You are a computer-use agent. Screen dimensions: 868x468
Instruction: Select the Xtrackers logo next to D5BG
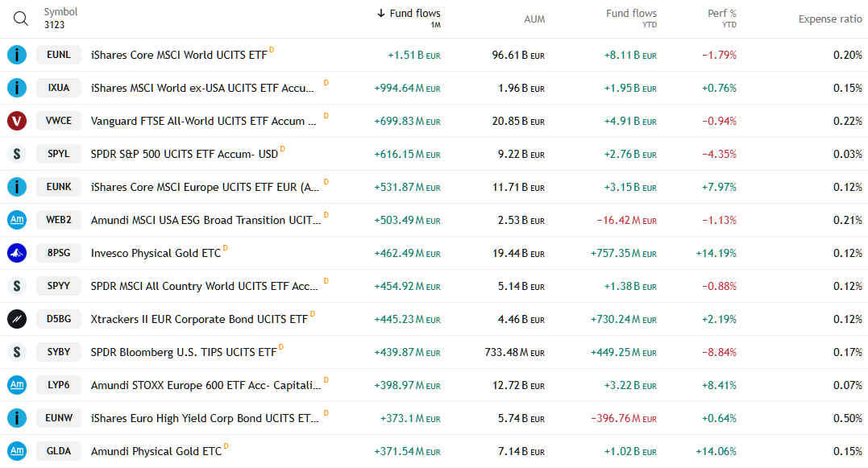[x=16, y=319]
